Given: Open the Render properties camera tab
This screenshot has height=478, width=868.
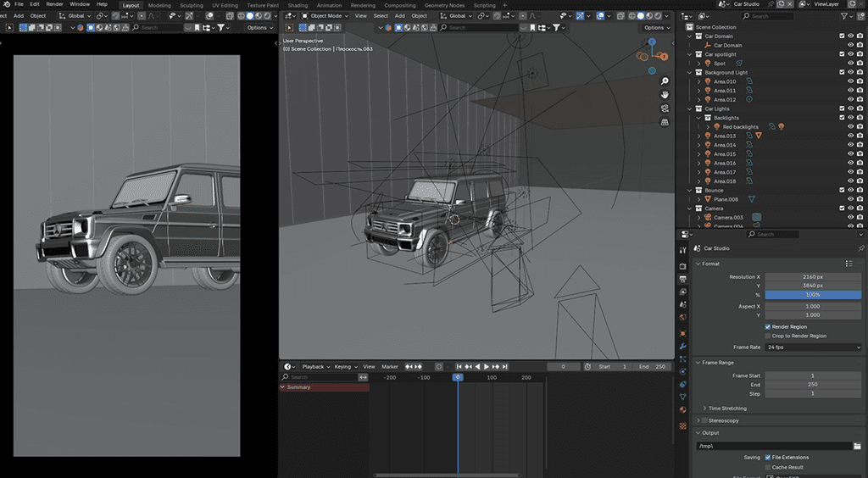Looking at the screenshot, I should [x=683, y=266].
